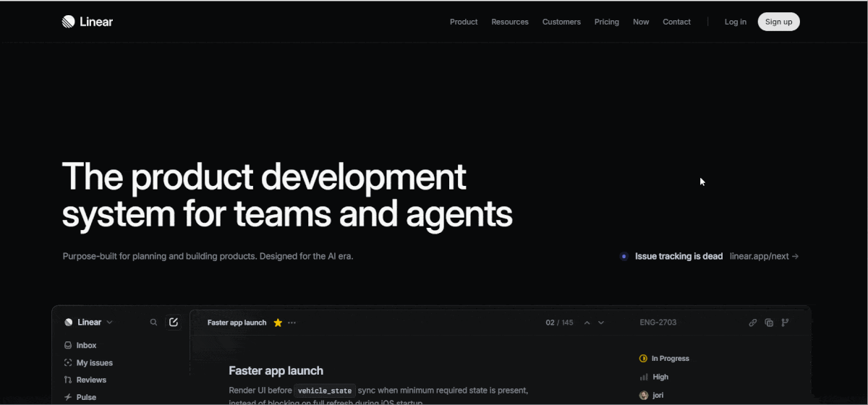Open the Now page

(x=641, y=22)
